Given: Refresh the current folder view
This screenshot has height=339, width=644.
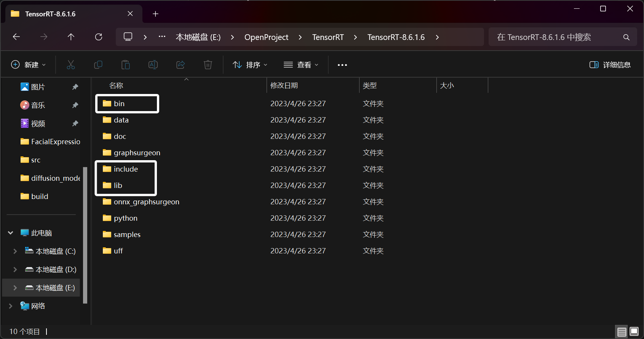Looking at the screenshot, I should click(x=99, y=37).
